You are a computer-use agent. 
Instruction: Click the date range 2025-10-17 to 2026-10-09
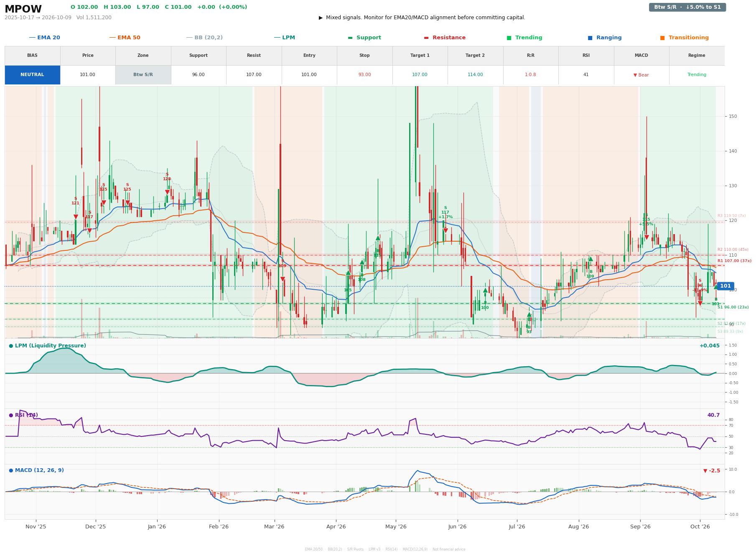click(38, 18)
